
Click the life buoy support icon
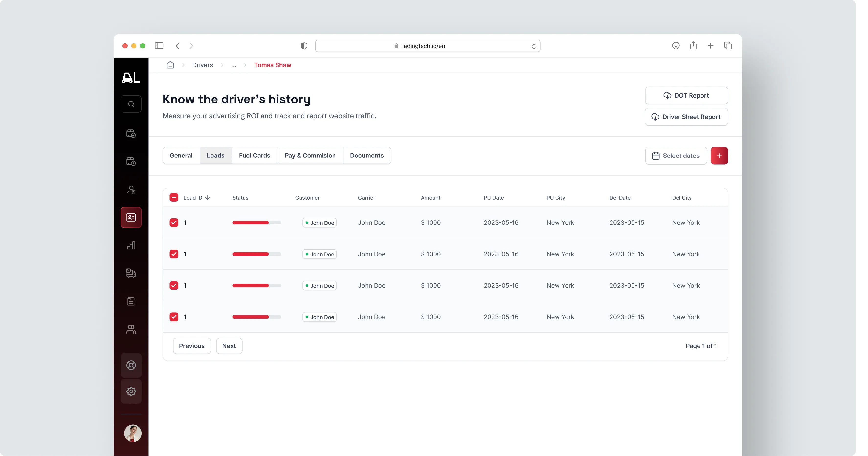[x=131, y=365]
